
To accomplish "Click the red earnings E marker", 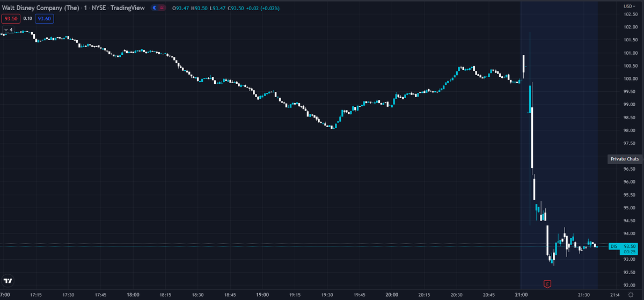I will [x=547, y=283].
